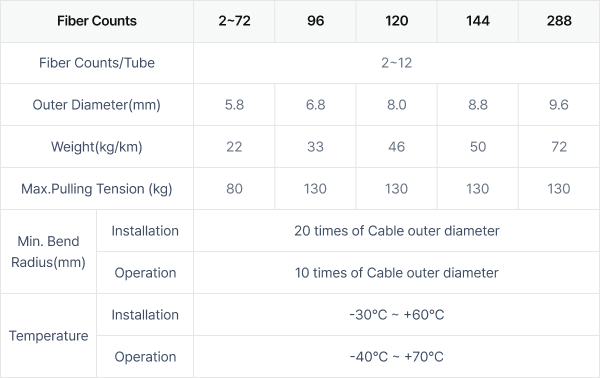Click the Temperature row label

click(x=48, y=336)
